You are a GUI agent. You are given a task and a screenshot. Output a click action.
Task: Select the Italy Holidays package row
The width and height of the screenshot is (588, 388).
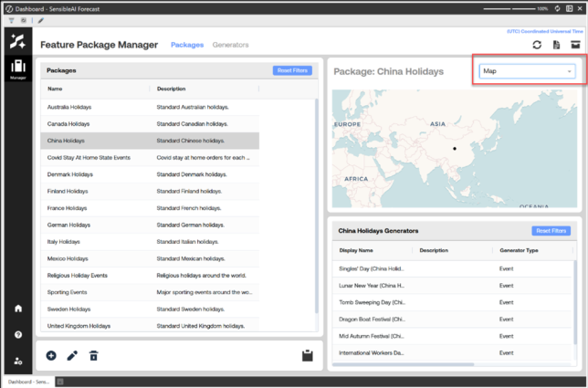150,242
